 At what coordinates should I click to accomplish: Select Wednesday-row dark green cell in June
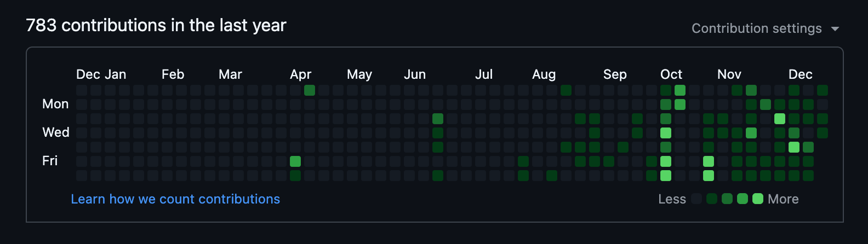pyautogui.click(x=438, y=133)
